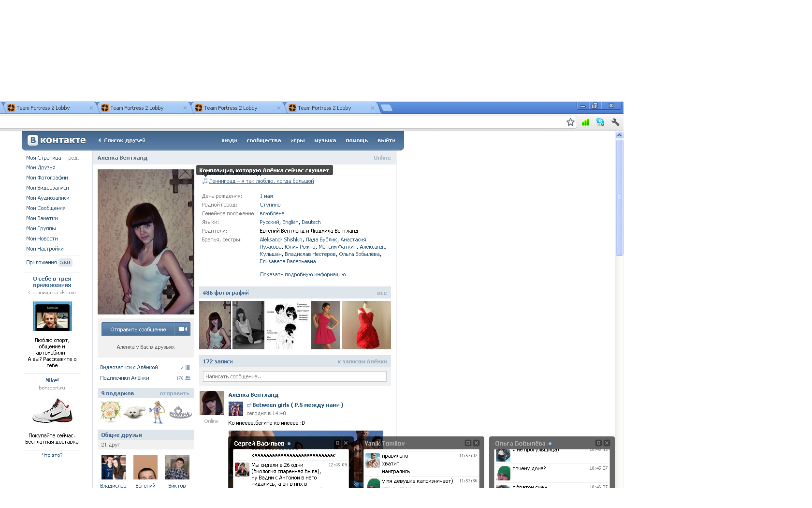Image resolution: width=812 pixels, height=508 pixels.
Task: Click the Deutsch language link
Action: (x=311, y=222)
